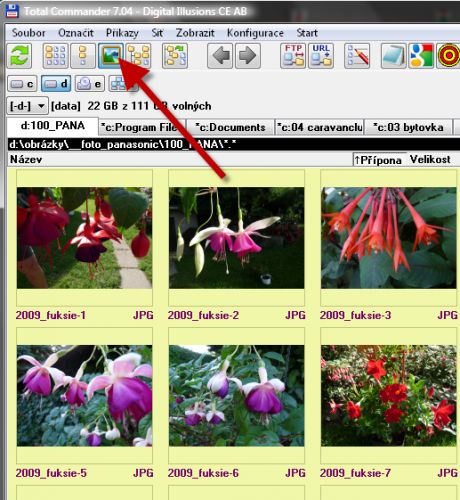Viewport: 460px width, 500px height.
Task: Expand the [-d-] drive dropdown
Action: pos(27,106)
